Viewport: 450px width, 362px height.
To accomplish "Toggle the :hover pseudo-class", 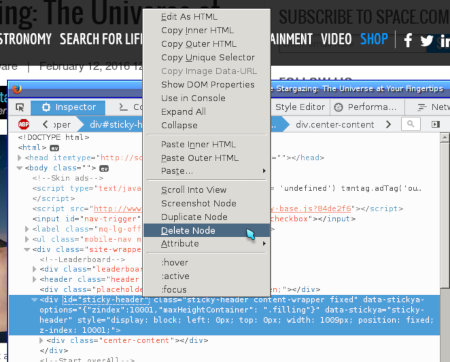I will click(207, 263).
